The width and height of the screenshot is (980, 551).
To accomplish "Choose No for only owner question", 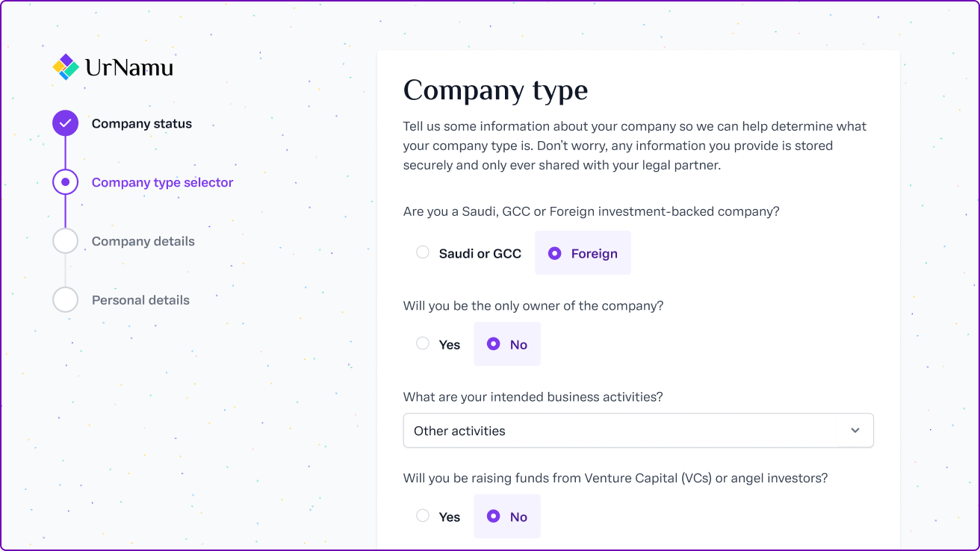I will click(x=493, y=344).
